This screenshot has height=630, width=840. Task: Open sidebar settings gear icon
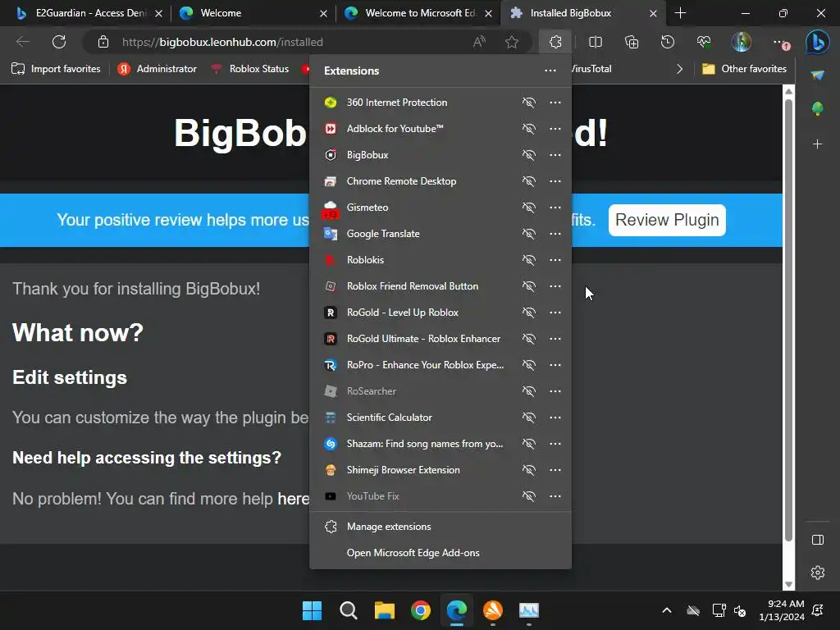[x=818, y=573]
